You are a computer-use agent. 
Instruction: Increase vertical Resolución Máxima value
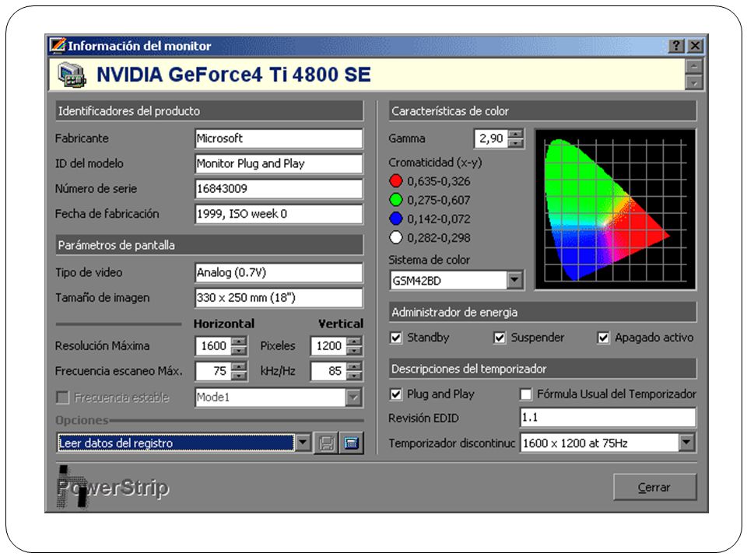(x=354, y=341)
